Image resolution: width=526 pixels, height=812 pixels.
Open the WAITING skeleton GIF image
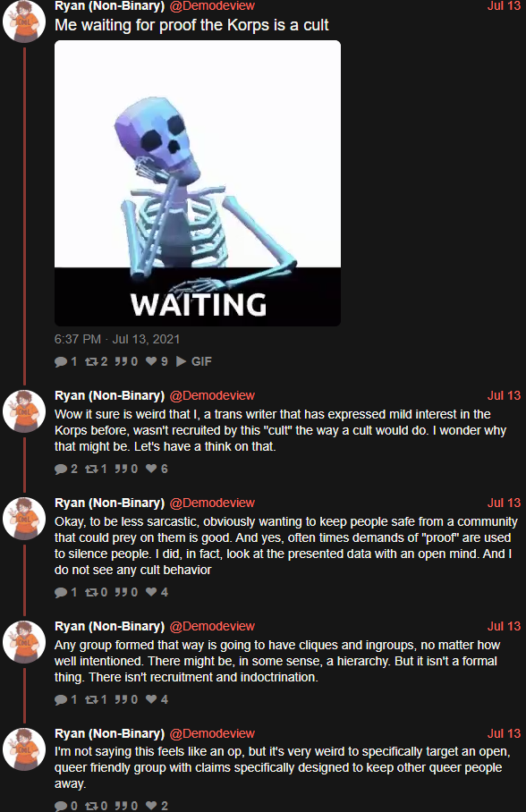pyautogui.click(x=198, y=182)
